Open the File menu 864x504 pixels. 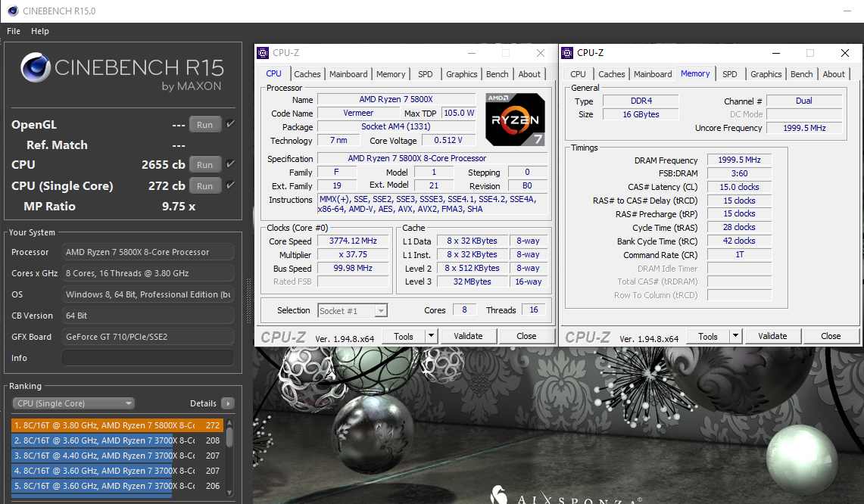click(x=13, y=31)
